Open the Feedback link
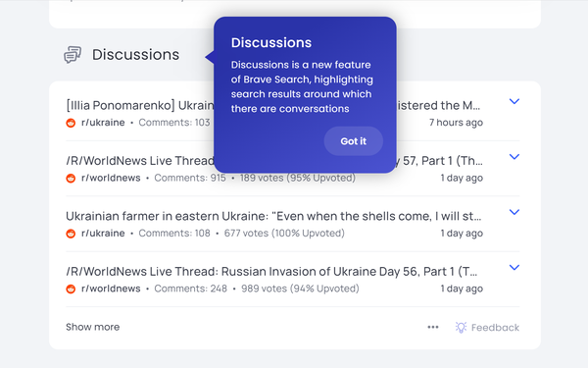The image size is (588, 368). 495,328
